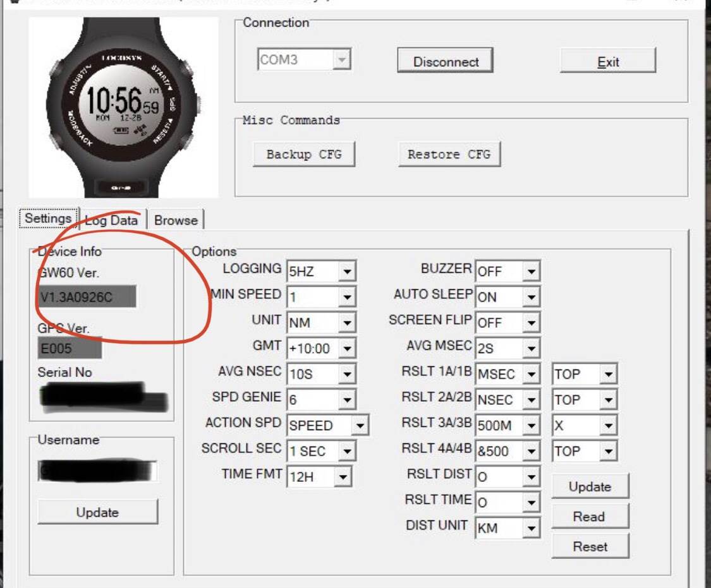Open the COM3 port dropdown
Image resolution: width=711 pixels, height=588 pixels.
[x=341, y=60]
